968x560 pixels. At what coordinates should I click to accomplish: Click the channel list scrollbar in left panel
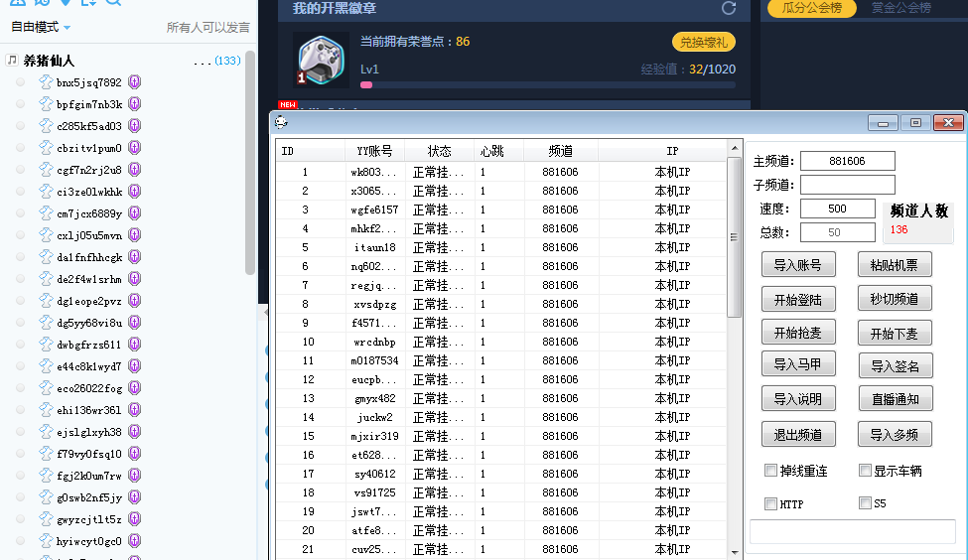(250, 164)
